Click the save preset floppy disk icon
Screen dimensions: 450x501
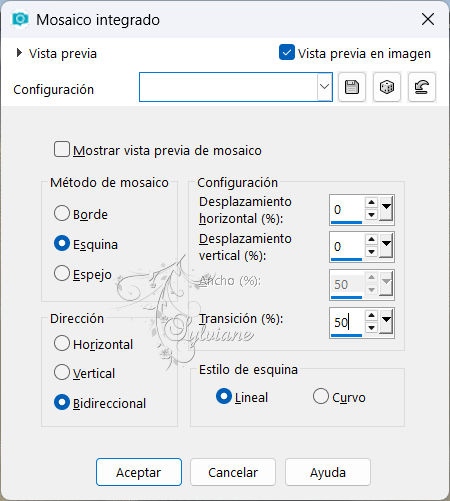[352, 87]
